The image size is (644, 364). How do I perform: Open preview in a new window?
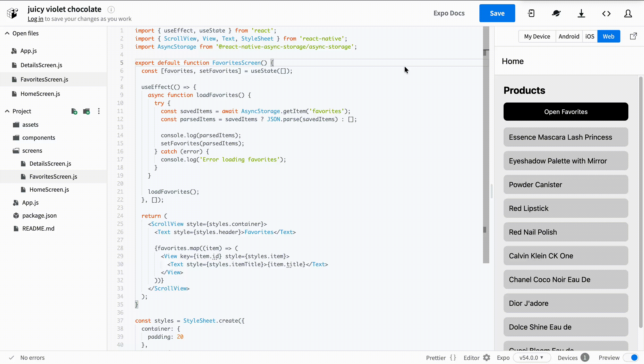tap(633, 36)
